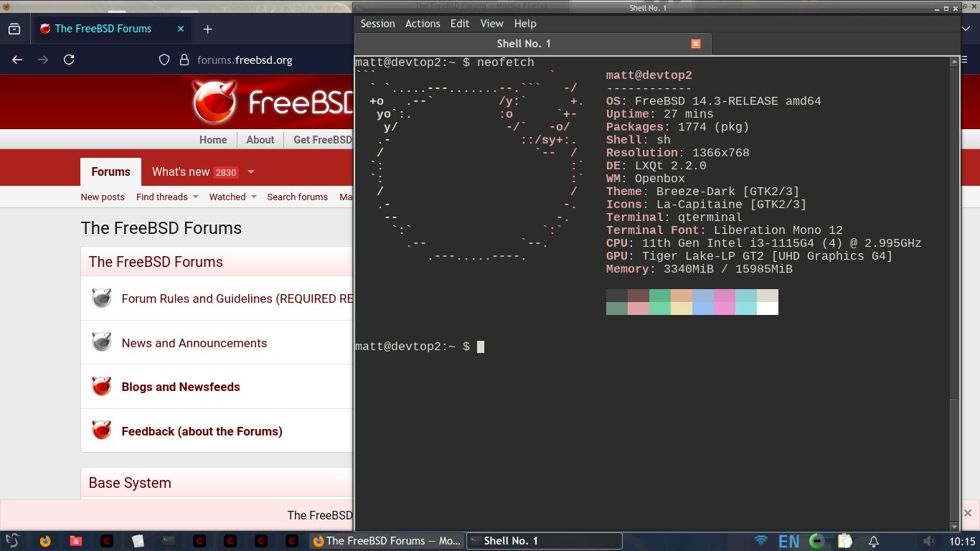Expand the Find threads dropdown

[196, 197]
